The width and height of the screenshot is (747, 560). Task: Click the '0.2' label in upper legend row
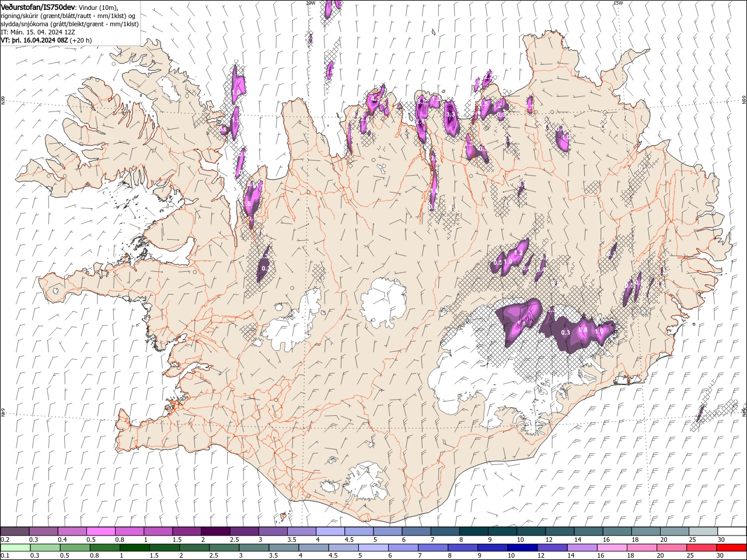pyautogui.click(x=5, y=540)
